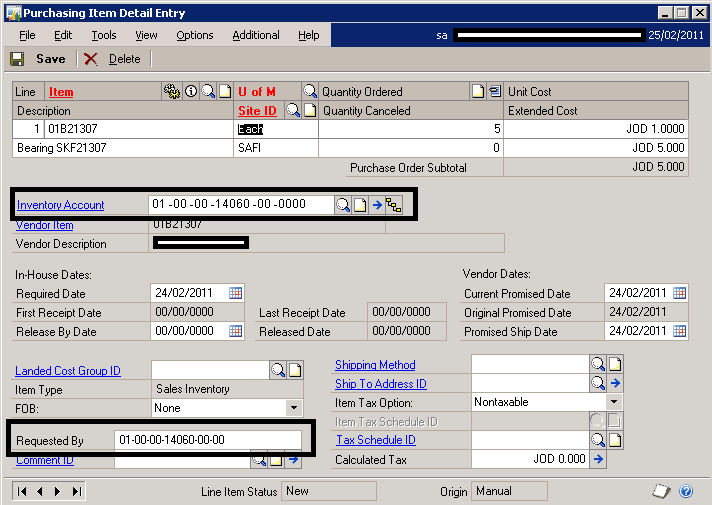Click the Save toolbar button

tap(38, 59)
